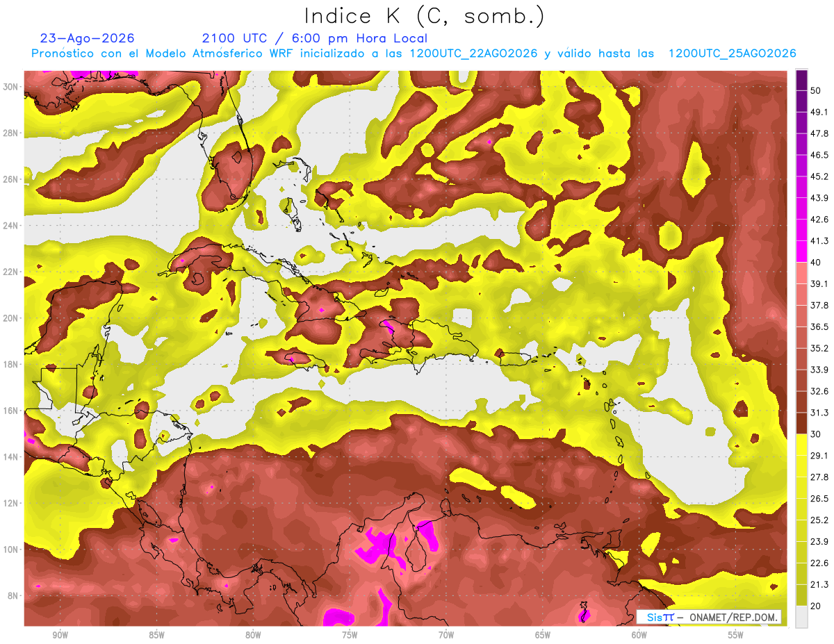Pick the dark brown swatch between 30 and 31.3
This screenshot has width=834, height=644.
[x=801, y=424]
